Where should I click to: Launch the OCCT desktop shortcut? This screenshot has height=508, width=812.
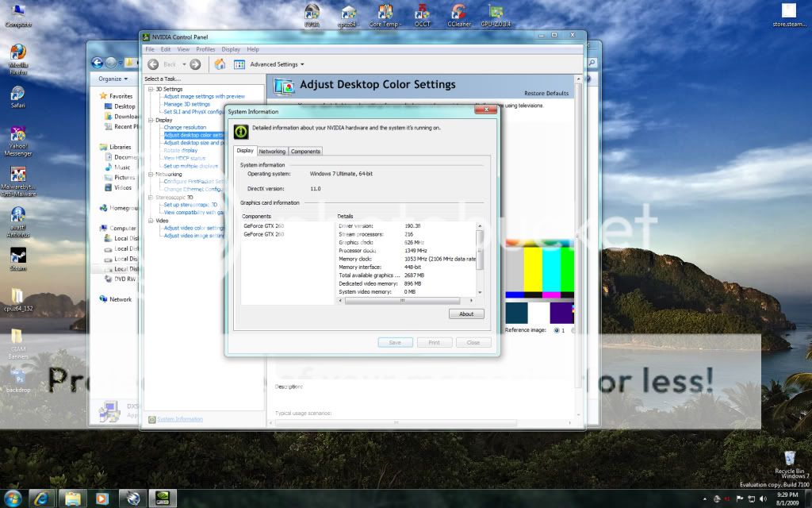pos(423,16)
